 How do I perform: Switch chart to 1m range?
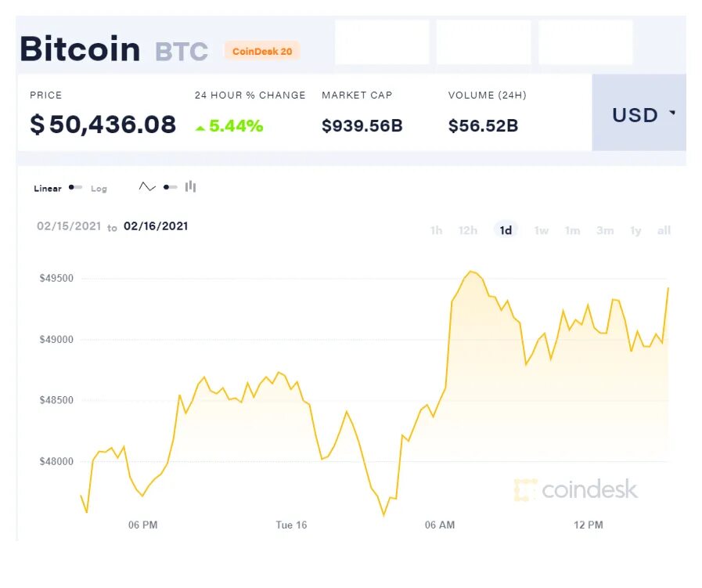(573, 230)
